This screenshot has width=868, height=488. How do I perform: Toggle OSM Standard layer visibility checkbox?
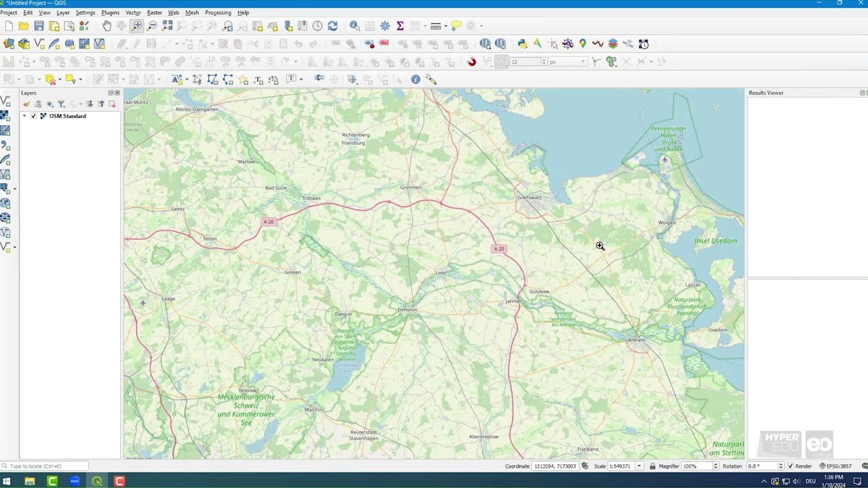(x=33, y=116)
